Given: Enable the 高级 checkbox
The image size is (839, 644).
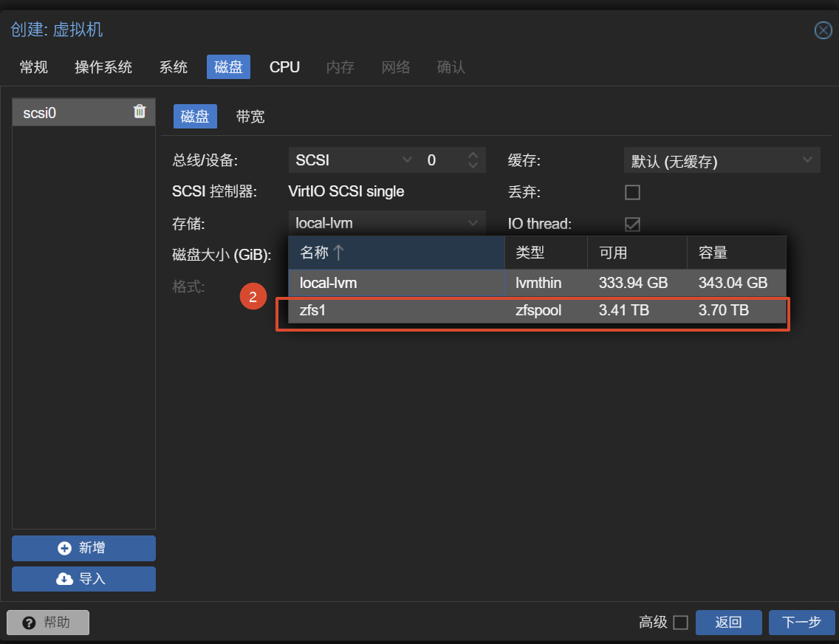Looking at the screenshot, I should pos(680,623).
